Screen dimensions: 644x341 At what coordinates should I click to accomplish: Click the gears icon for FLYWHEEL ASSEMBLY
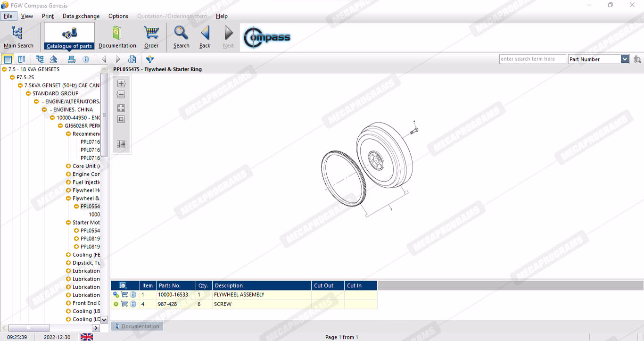pos(116,295)
